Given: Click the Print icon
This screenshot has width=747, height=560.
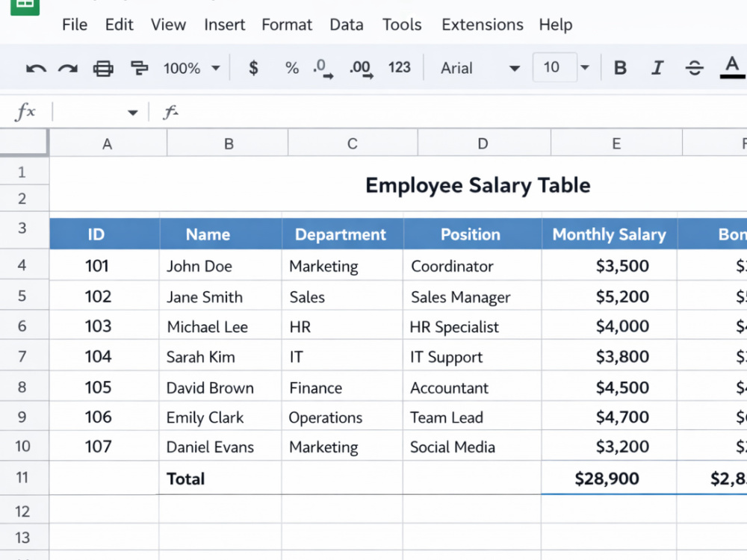Looking at the screenshot, I should click(x=103, y=69).
